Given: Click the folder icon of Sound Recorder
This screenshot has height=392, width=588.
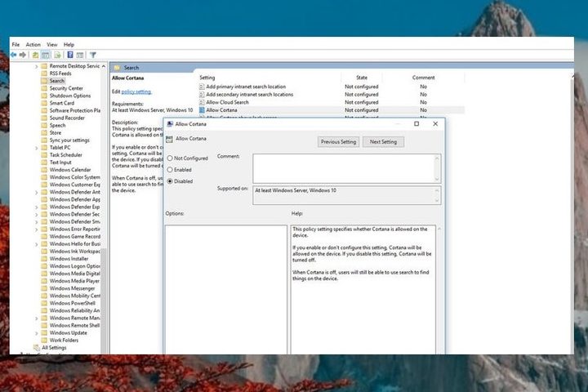Looking at the screenshot, I should pyautogui.click(x=44, y=118).
